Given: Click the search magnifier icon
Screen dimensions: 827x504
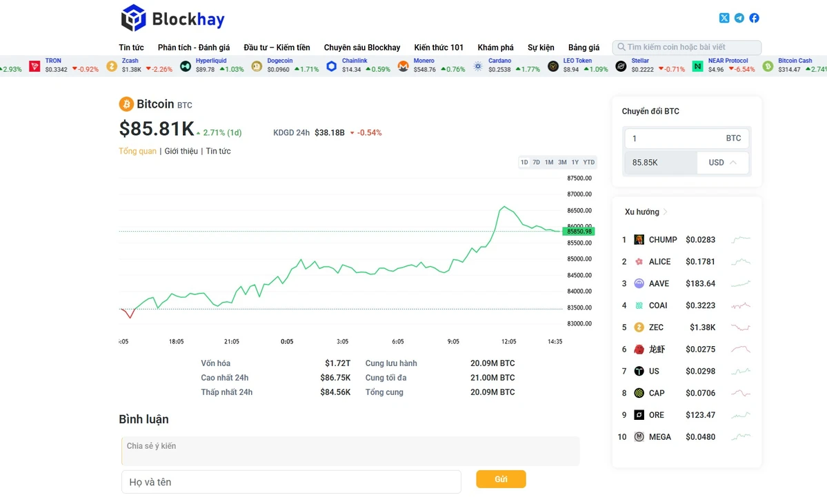Looking at the screenshot, I should [621, 47].
